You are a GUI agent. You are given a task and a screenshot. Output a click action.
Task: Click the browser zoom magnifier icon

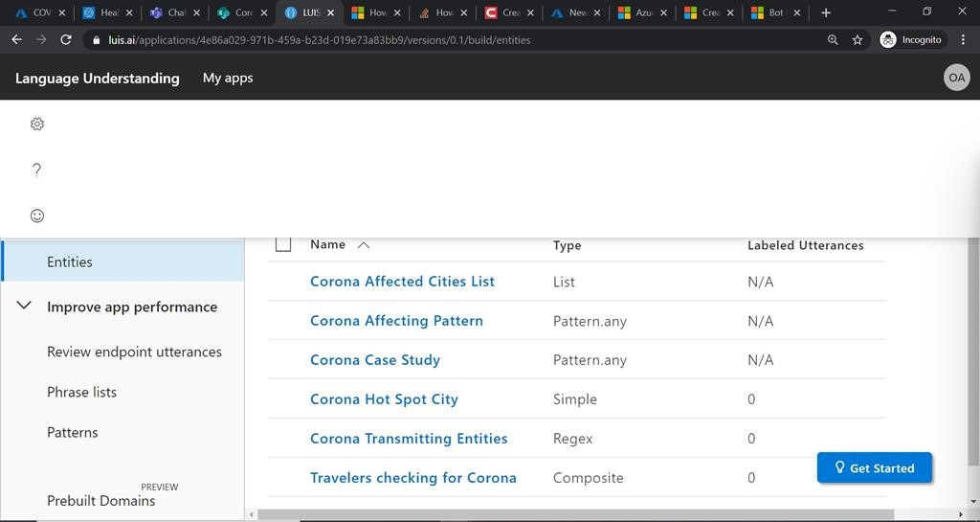(833, 40)
